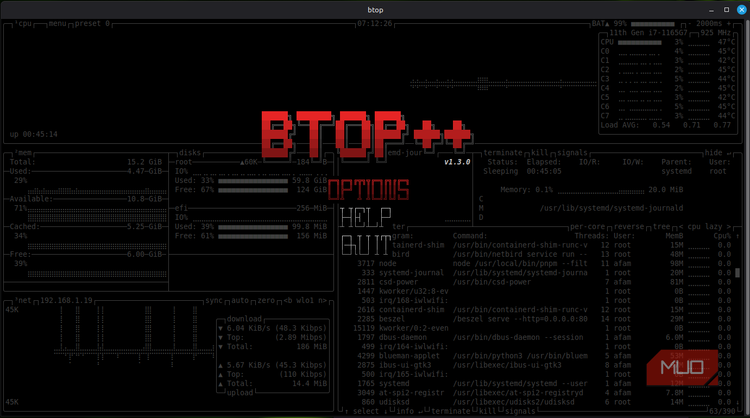Screen dimensions: 750x418
Task: Click the memory usage bar in process details
Action: pos(601,190)
